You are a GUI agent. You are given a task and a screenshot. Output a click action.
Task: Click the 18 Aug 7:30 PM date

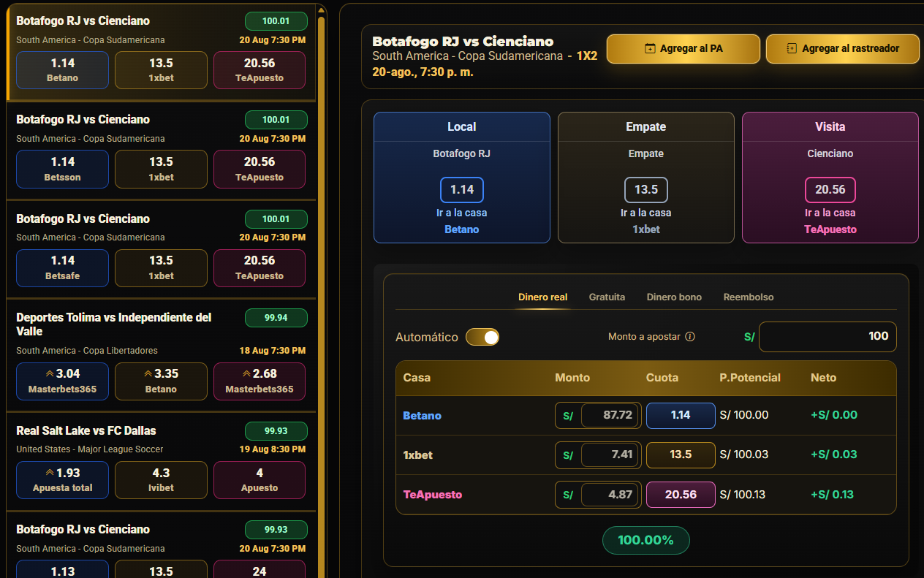click(273, 351)
